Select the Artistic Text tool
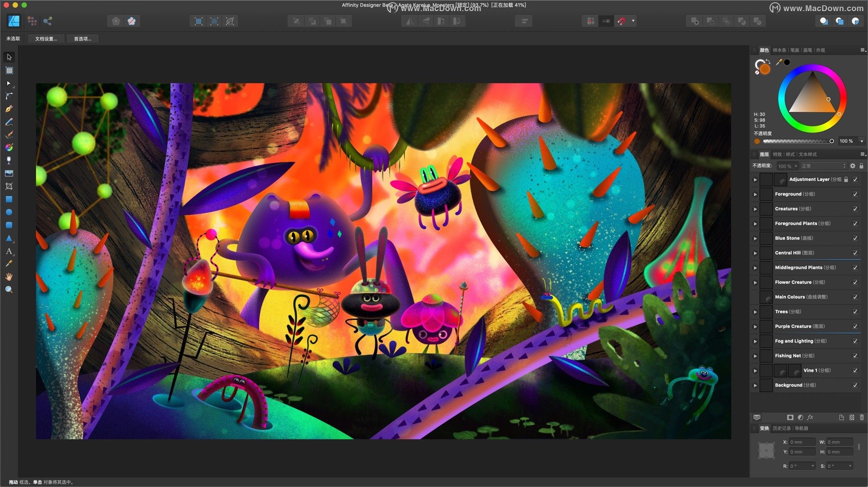Screen dimensions: 868x487 (x=9, y=251)
